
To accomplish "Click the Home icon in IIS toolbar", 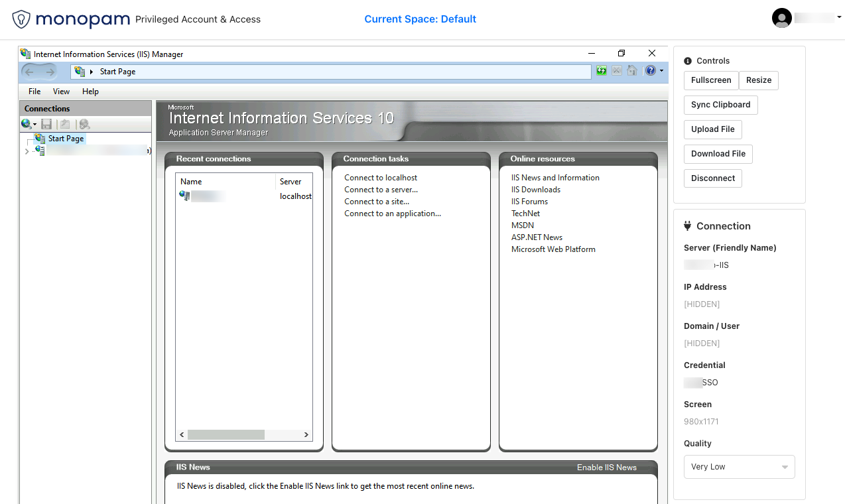I will click(x=632, y=71).
